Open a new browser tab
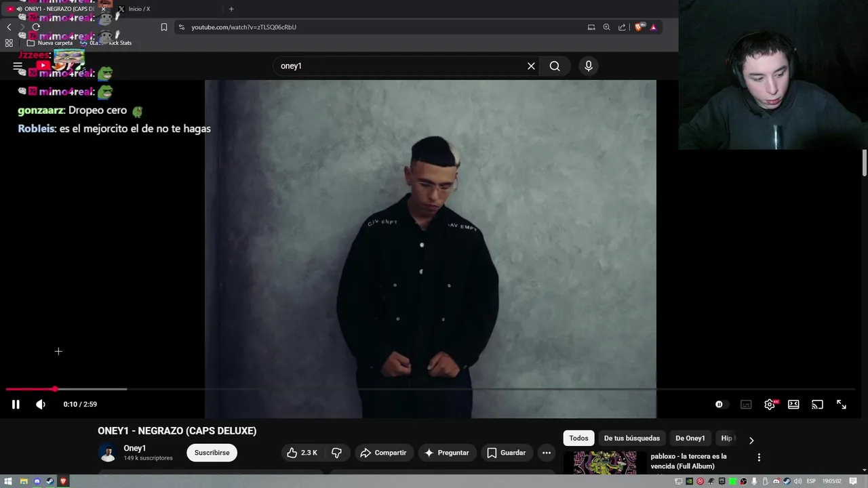Image resolution: width=868 pixels, height=488 pixels. coord(231,9)
